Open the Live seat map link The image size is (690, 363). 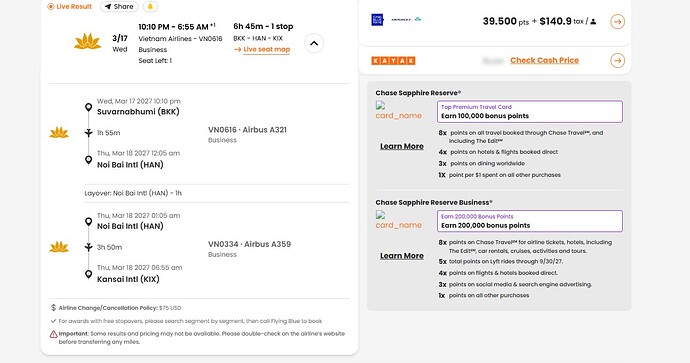[x=262, y=49]
